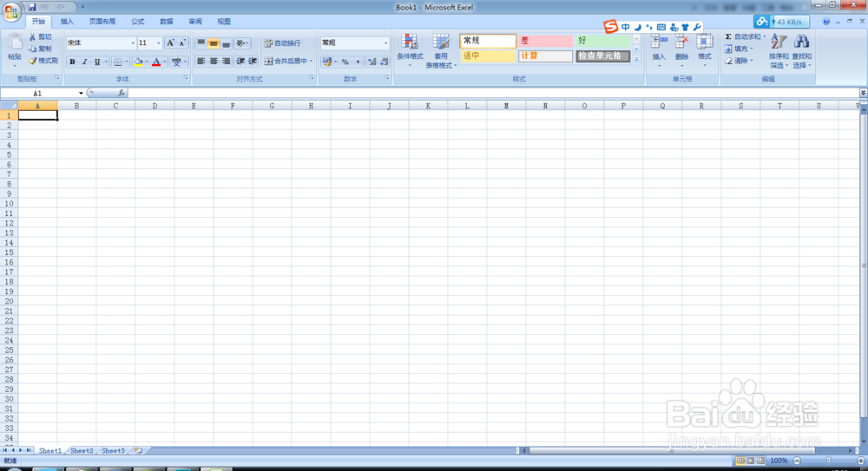Expand the cell styles gallery

[x=636, y=59]
